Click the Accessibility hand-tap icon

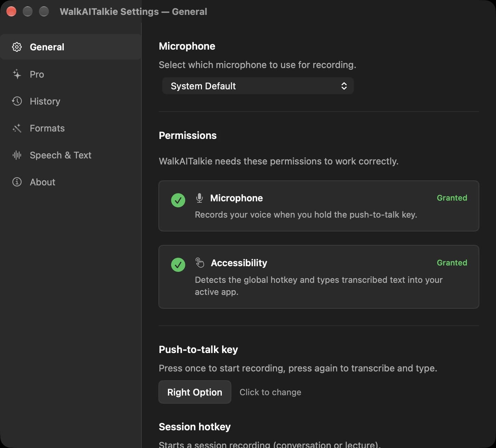tap(200, 263)
